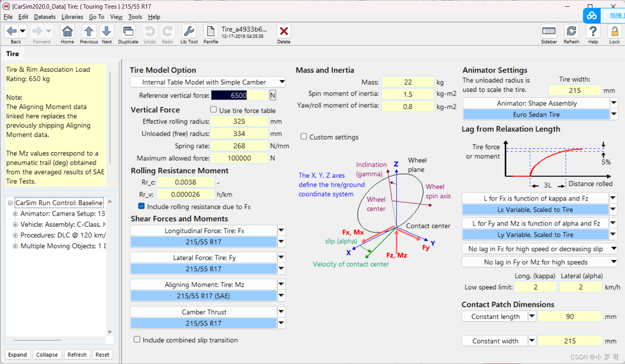Go to Previous dataset
This screenshot has width=625, height=364.
[89, 31]
